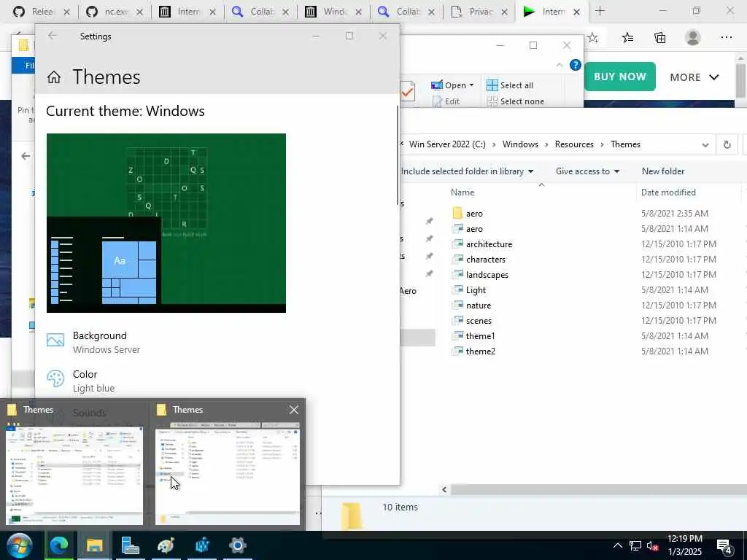Click Select none in the Explorer ribbon
Screen dimensions: 747x560
(516, 101)
